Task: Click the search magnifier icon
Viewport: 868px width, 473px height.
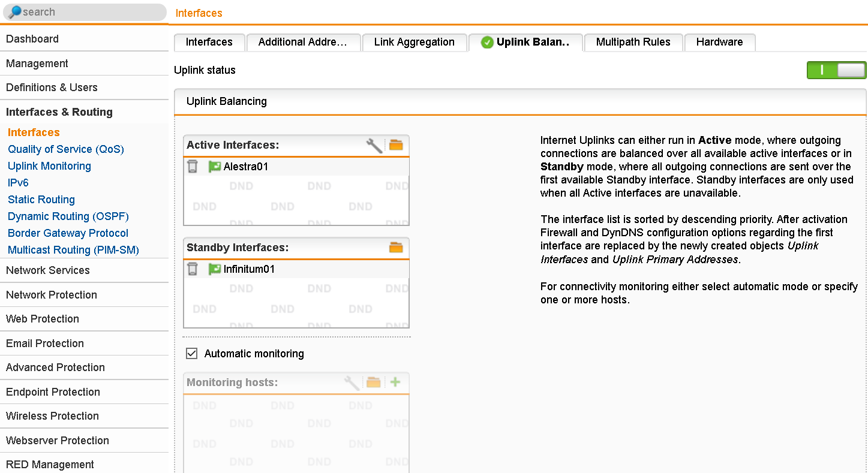Action: click(x=14, y=12)
